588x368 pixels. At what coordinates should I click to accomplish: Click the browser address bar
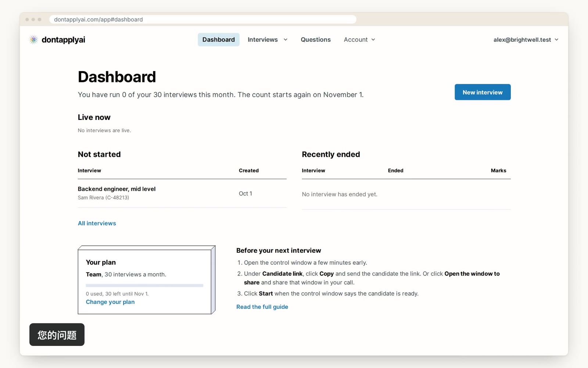click(203, 20)
